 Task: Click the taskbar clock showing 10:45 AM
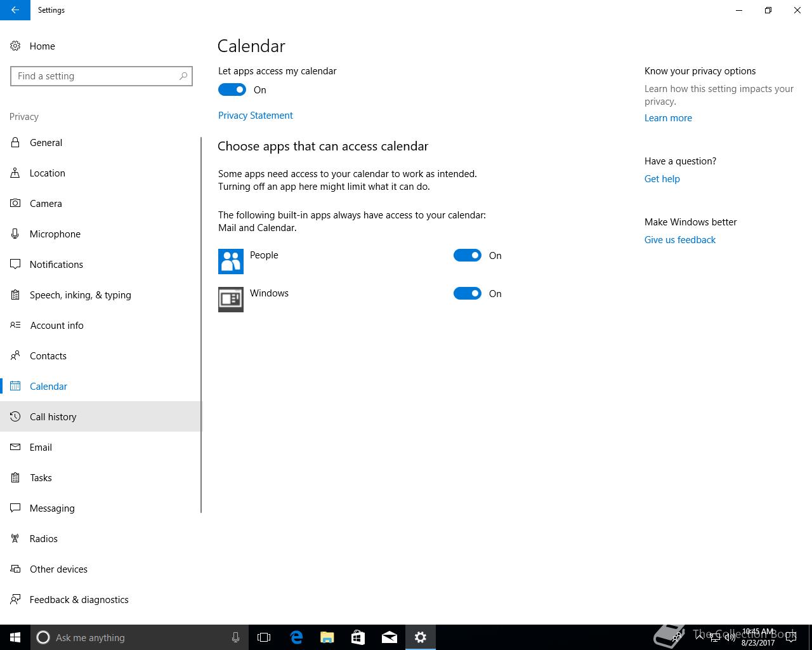click(758, 637)
